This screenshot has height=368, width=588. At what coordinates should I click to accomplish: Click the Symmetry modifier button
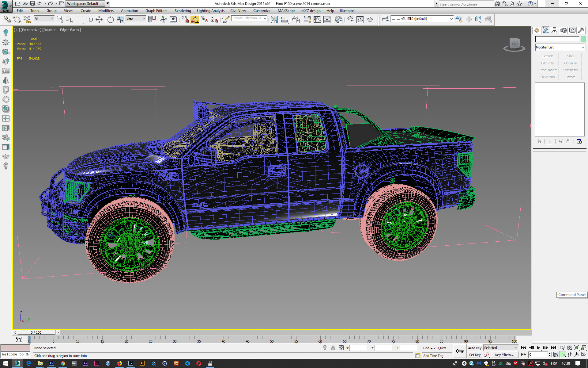point(571,70)
